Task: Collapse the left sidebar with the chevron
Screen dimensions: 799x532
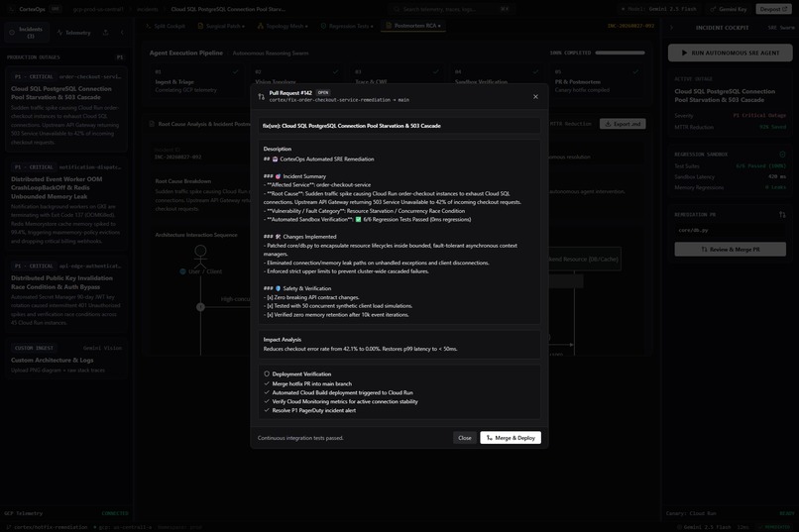Action: pyautogui.click(x=122, y=33)
